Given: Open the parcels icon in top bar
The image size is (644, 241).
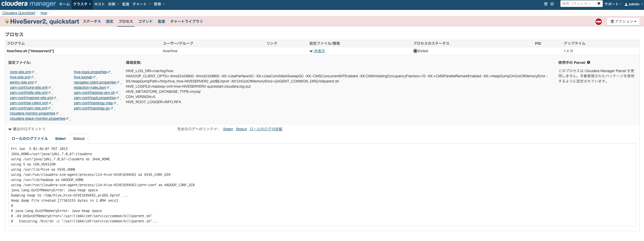Looking at the screenshot, I should tap(546, 4).
